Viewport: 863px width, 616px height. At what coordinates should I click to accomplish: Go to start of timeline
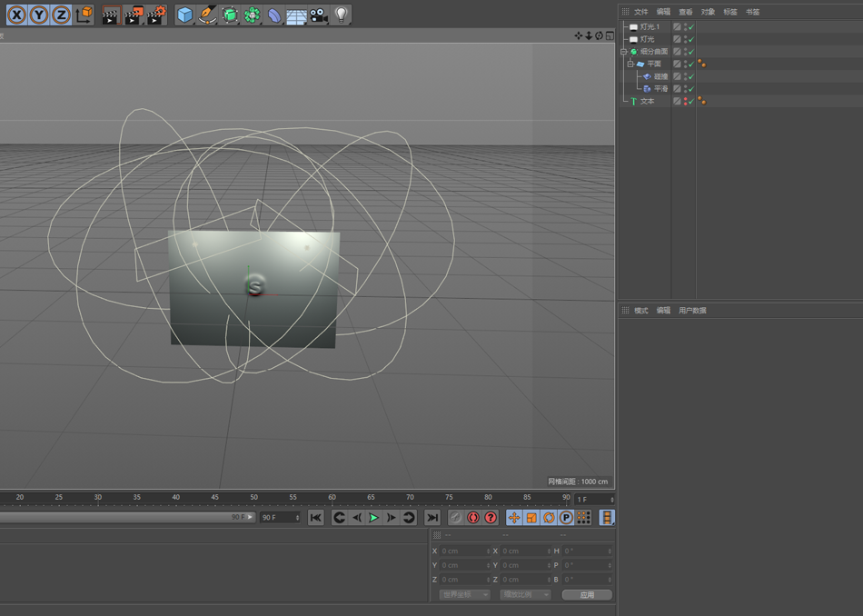click(x=316, y=518)
